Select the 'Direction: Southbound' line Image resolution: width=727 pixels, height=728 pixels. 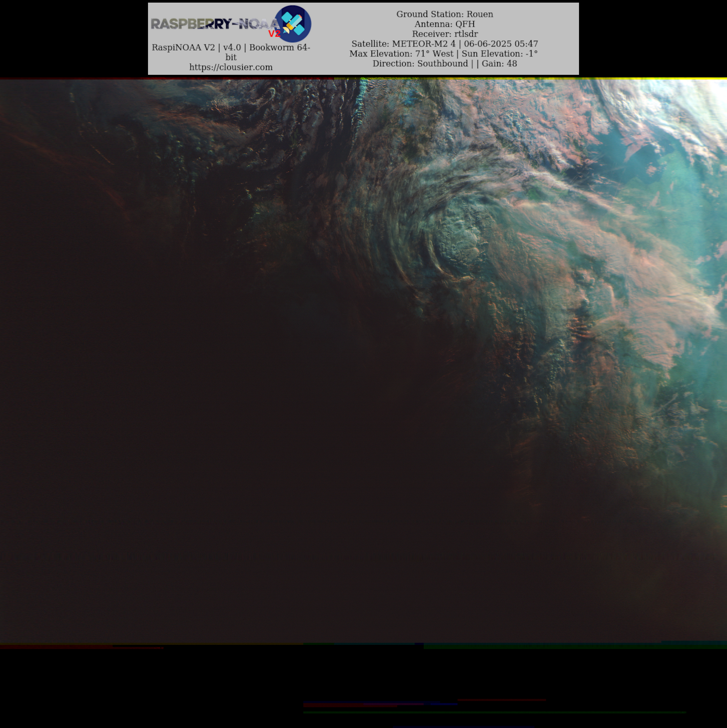point(445,63)
